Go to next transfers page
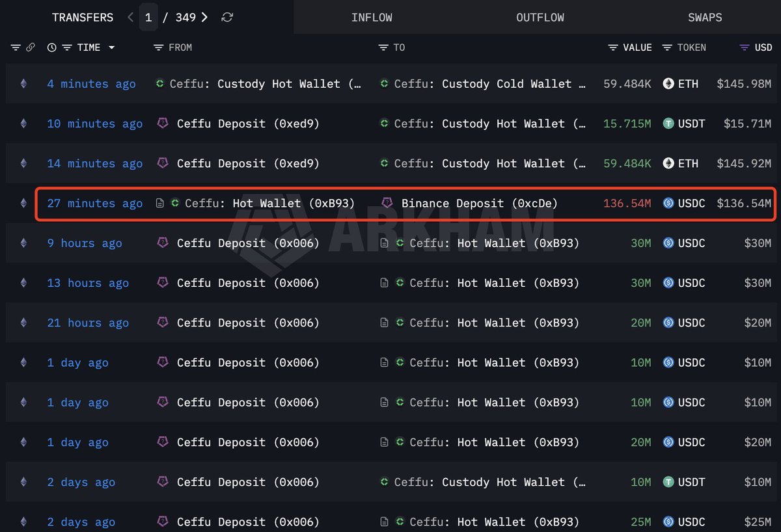Image resolution: width=781 pixels, height=532 pixels. (204, 18)
